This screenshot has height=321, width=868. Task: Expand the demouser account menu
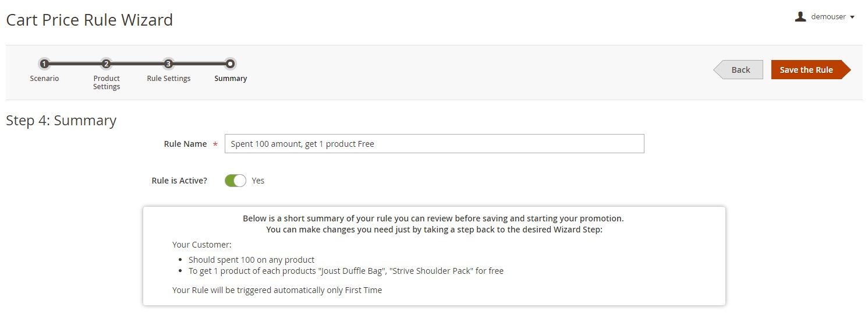[x=825, y=17]
